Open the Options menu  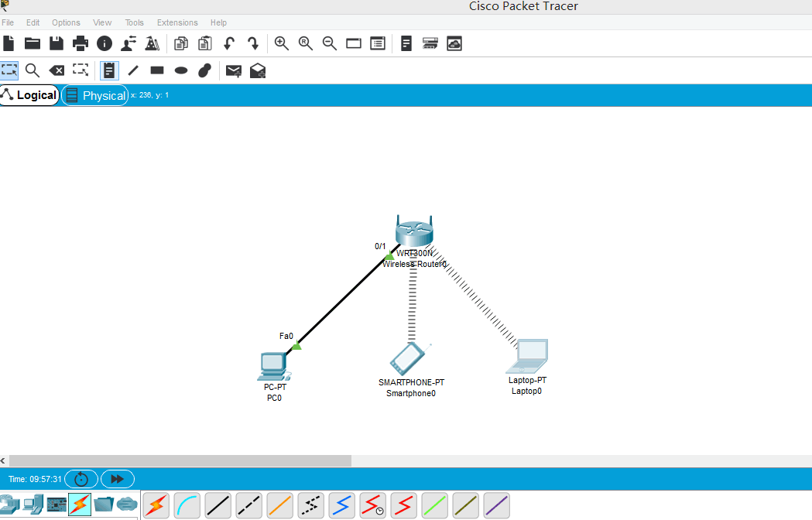[66, 22]
